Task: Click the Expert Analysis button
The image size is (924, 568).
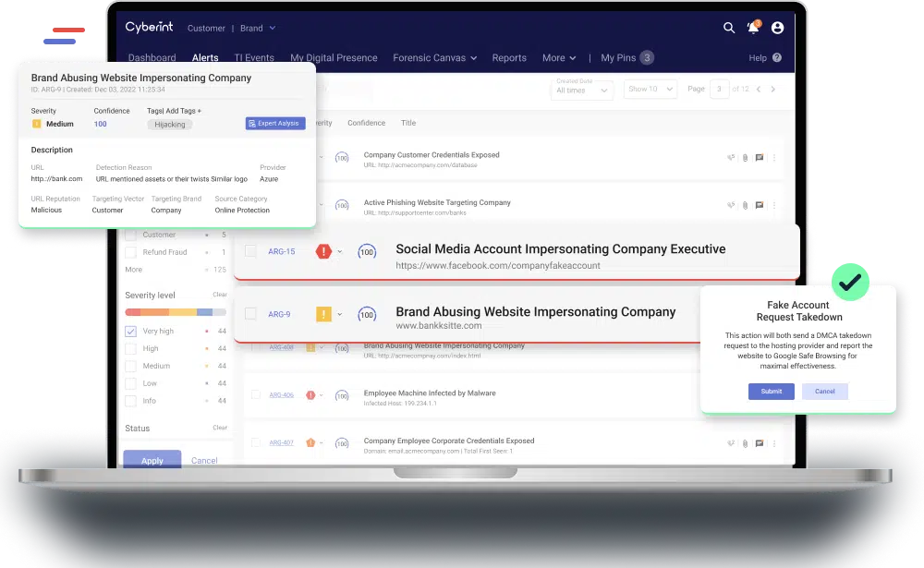Action: point(275,124)
